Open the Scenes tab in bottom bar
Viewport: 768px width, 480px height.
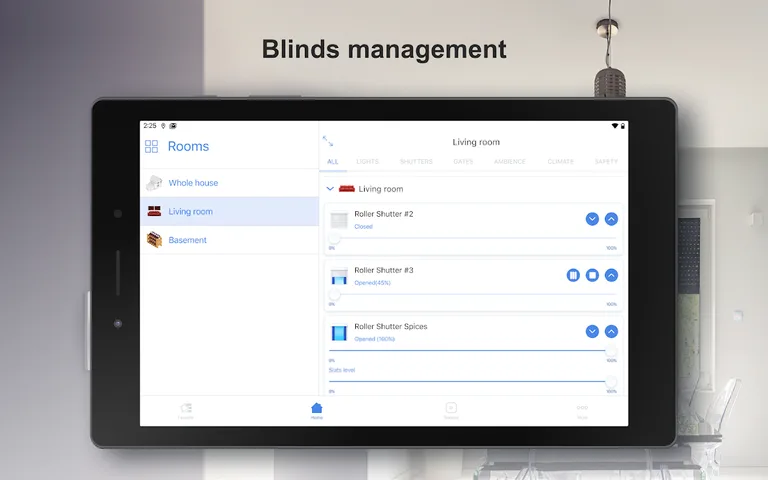tap(451, 410)
